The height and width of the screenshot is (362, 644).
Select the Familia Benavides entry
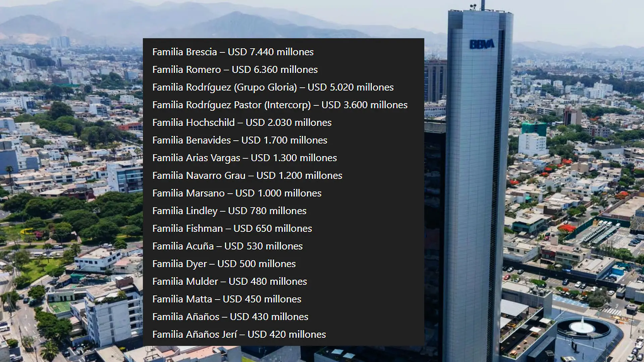[x=239, y=140]
